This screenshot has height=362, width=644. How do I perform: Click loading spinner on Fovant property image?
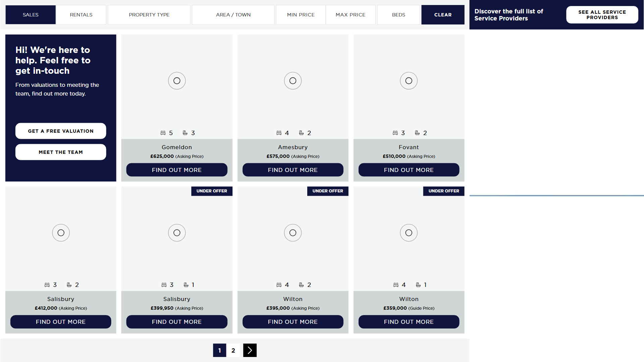pos(409,81)
